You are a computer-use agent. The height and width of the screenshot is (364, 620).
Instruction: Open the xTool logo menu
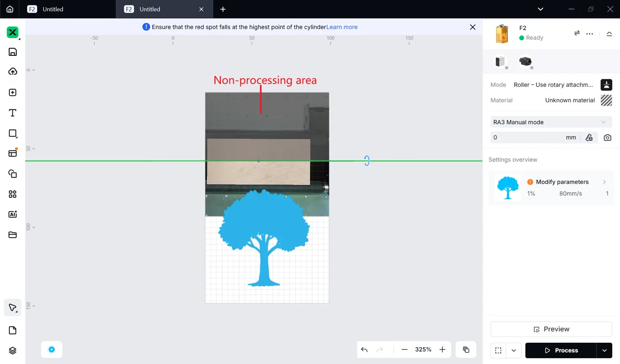pos(13,32)
